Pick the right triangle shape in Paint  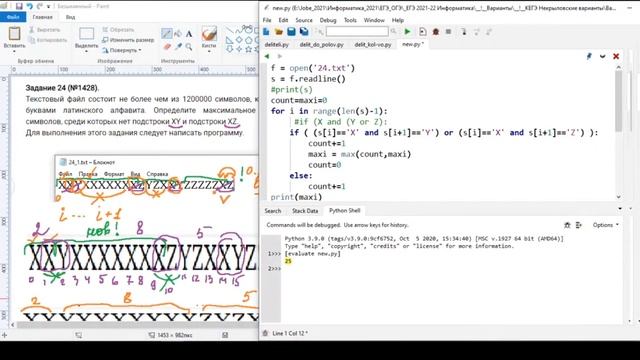click(229, 40)
